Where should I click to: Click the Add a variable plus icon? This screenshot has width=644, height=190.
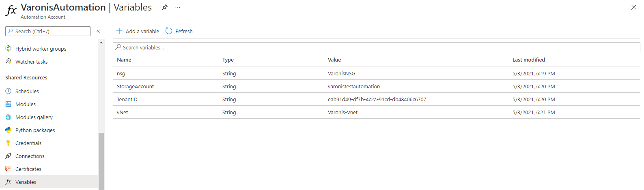click(119, 31)
